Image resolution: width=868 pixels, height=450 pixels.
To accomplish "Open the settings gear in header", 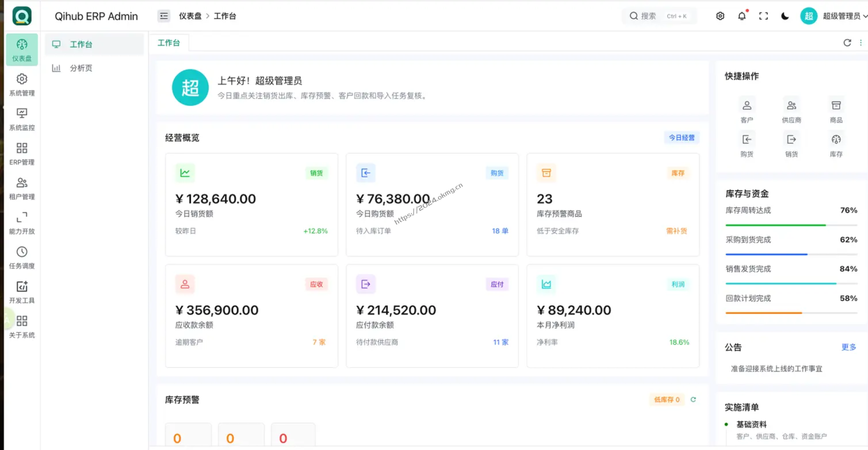I will click(x=720, y=16).
